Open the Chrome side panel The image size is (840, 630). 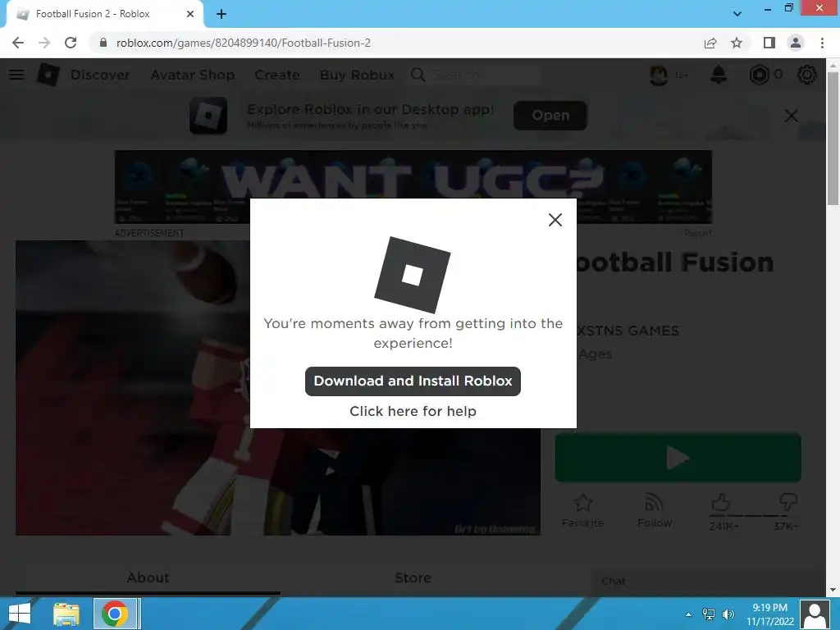(769, 43)
